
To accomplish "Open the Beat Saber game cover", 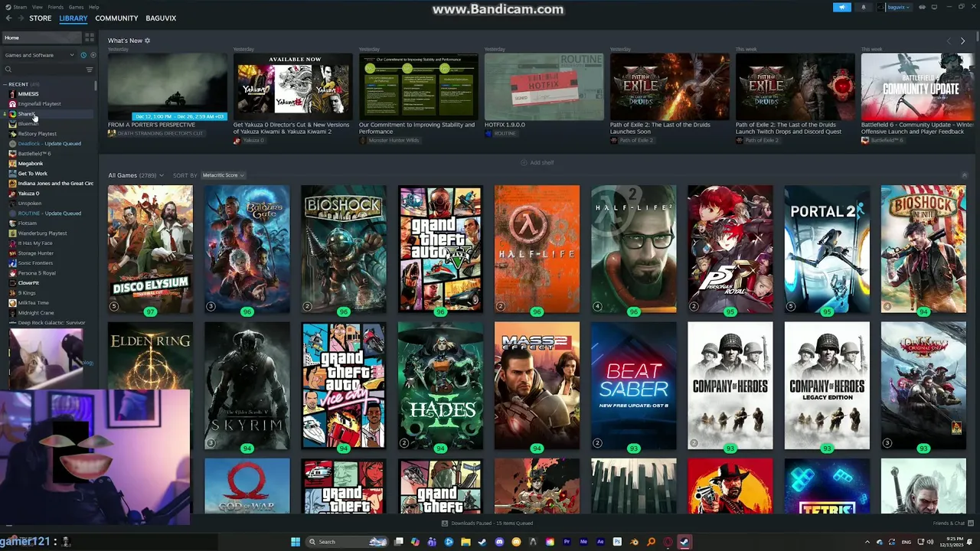I will click(634, 386).
